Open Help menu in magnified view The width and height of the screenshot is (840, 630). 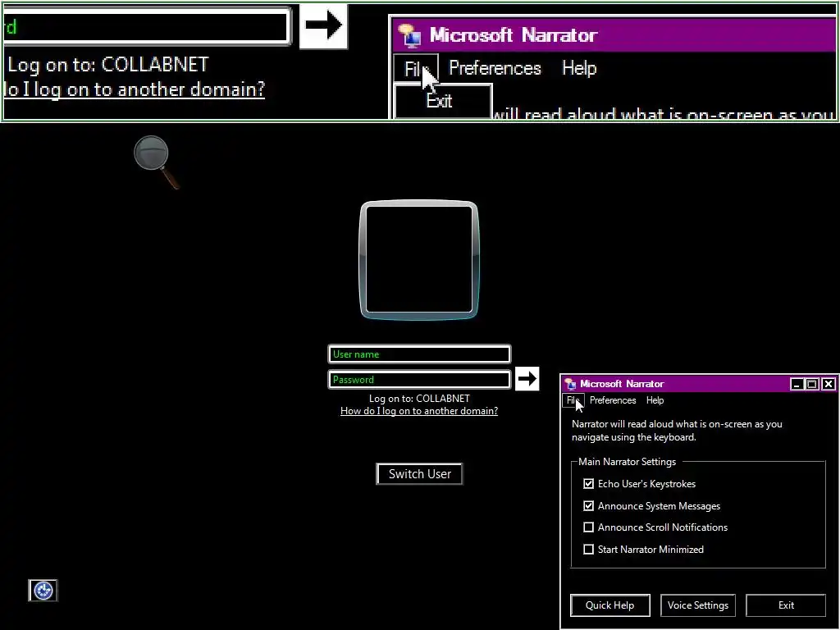coord(579,68)
